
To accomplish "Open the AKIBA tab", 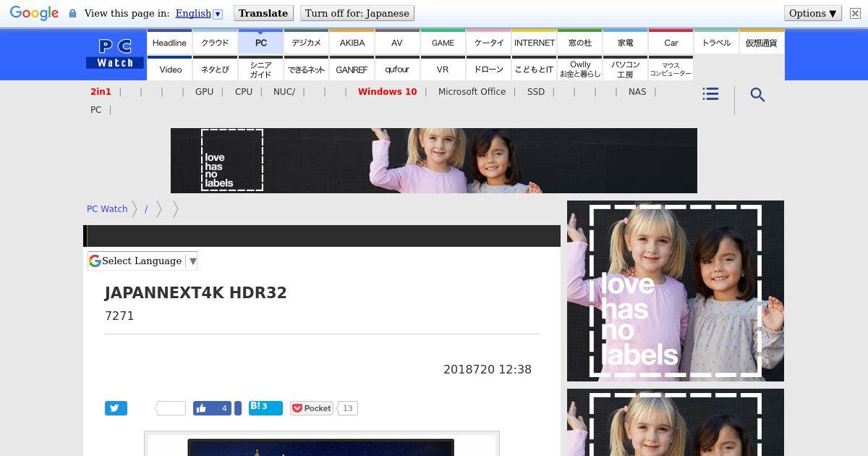I will coord(352,42).
